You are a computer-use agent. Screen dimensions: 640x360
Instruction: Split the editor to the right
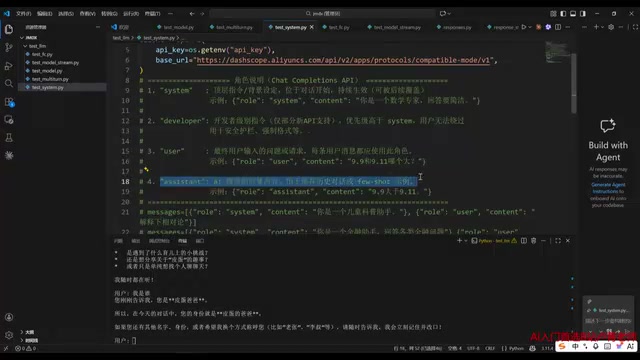pyautogui.click(x=558, y=27)
